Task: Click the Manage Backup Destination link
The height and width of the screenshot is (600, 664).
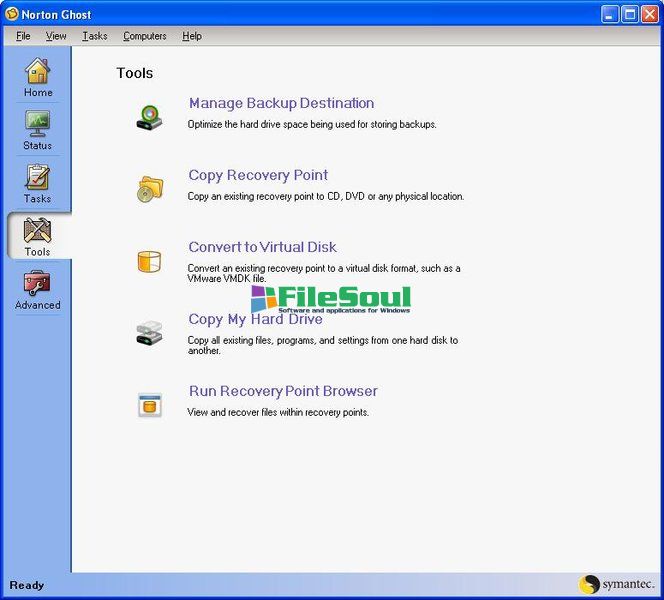Action: 281,103
